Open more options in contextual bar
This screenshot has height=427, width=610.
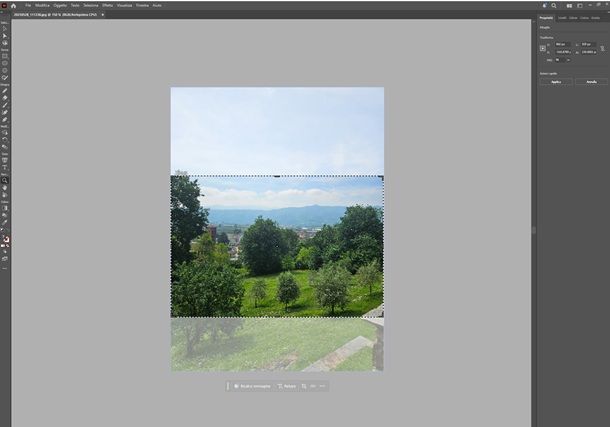[x=322, y=387]
